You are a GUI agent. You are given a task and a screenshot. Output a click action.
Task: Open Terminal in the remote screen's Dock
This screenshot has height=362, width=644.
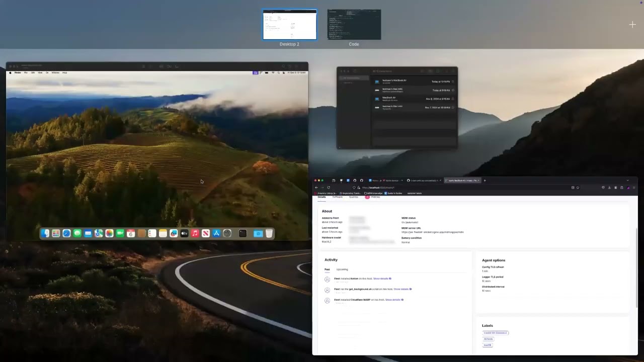point(243,233)
